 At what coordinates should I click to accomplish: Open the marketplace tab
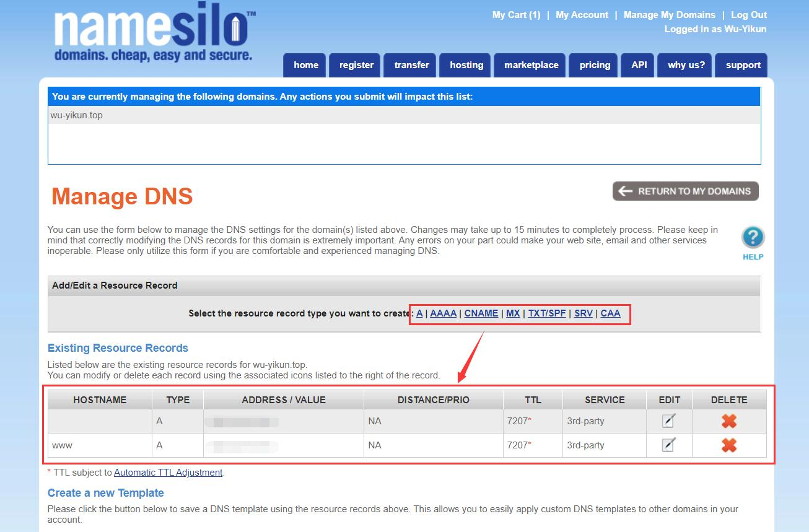[x=531, y=65]
